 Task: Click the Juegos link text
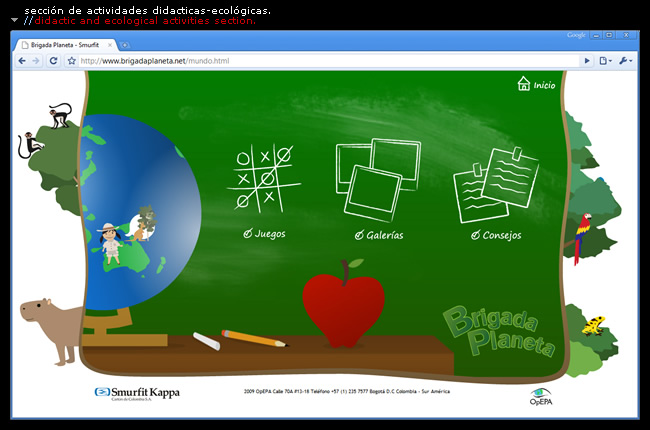pyautogui.click(x=269, y=234)
